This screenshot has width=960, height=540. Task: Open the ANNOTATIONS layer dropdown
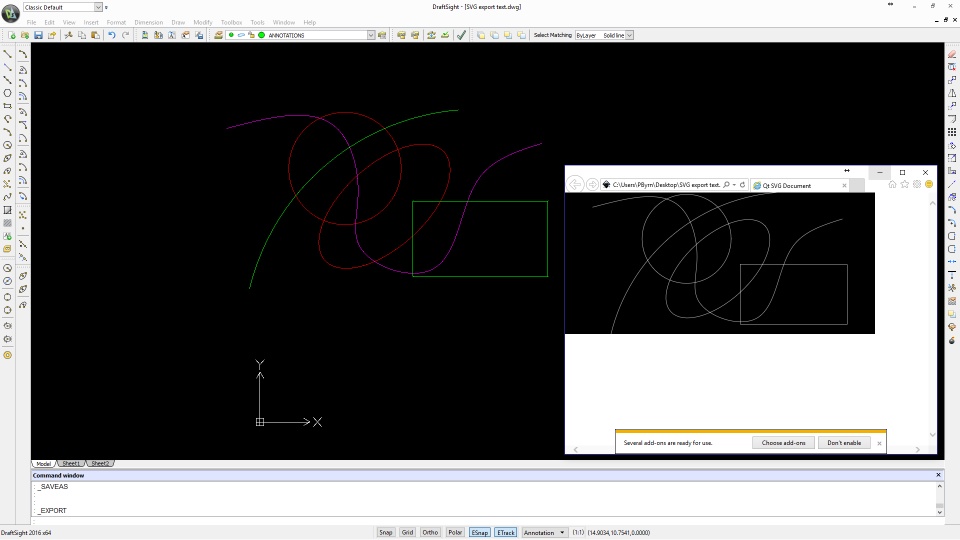click(x=370, y=35)
